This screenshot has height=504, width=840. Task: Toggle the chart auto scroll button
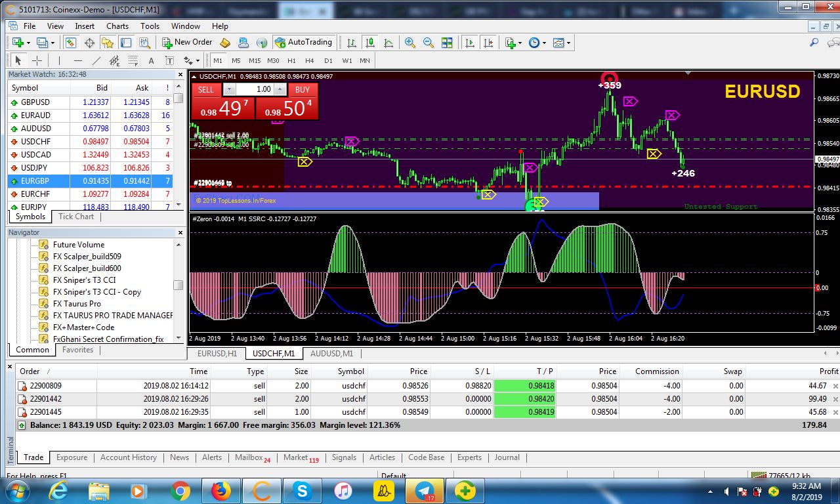[469, 43]
